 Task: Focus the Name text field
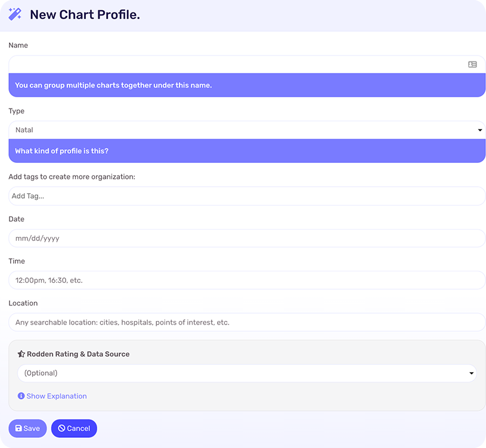[x=247, y=64]
